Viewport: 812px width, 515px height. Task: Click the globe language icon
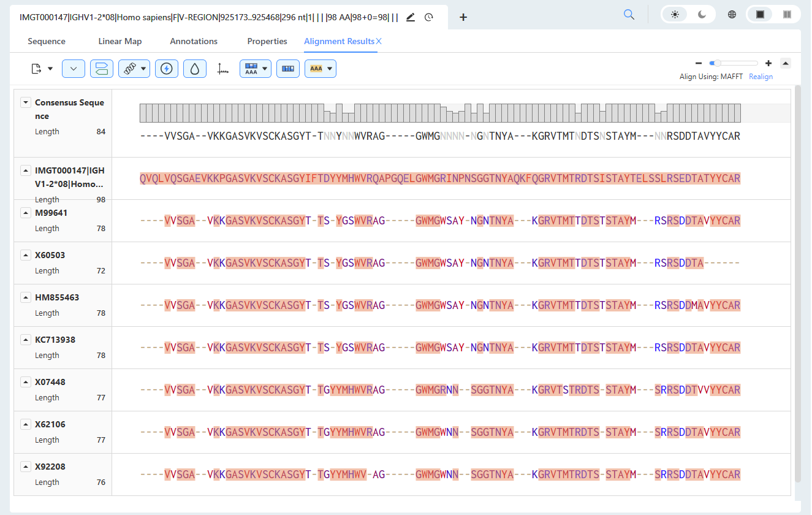click(732, 15)
